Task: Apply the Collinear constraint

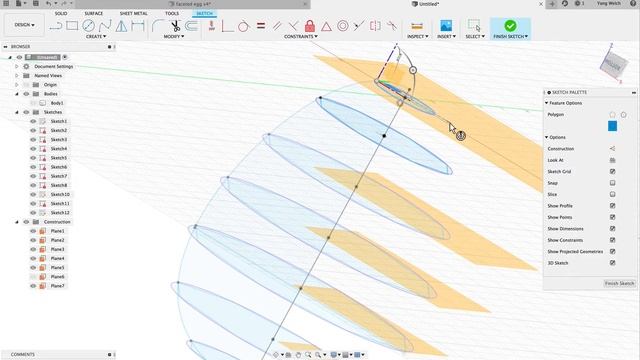Action: pos(359,26)
